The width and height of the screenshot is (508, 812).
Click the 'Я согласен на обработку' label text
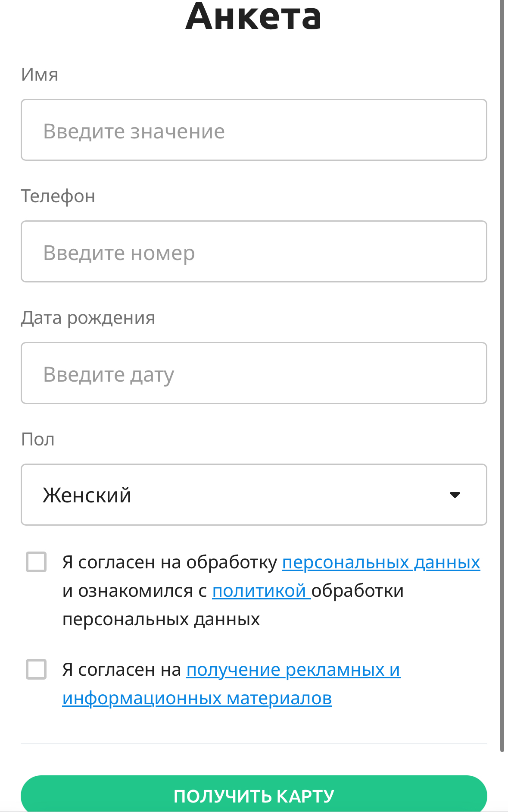(170, 562)
